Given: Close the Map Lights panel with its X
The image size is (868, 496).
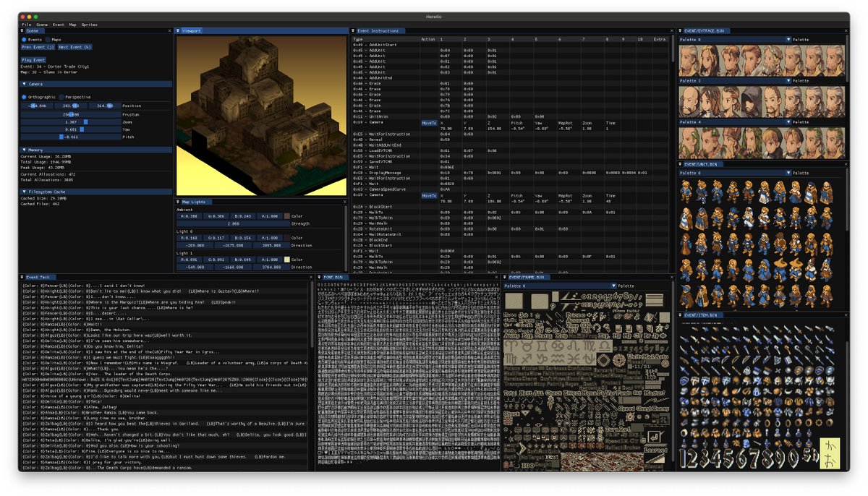Looking at the screenshot, I should (344, 202).
